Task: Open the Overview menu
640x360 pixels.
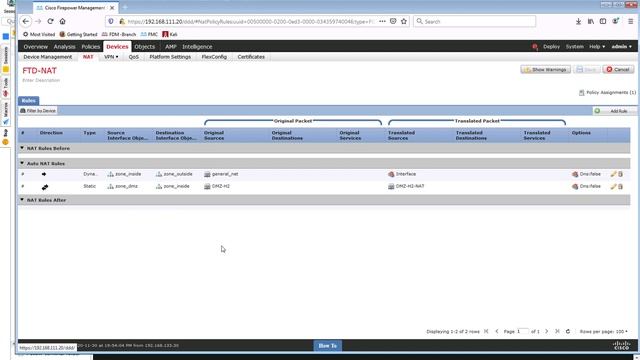Action: pos(36,47)
